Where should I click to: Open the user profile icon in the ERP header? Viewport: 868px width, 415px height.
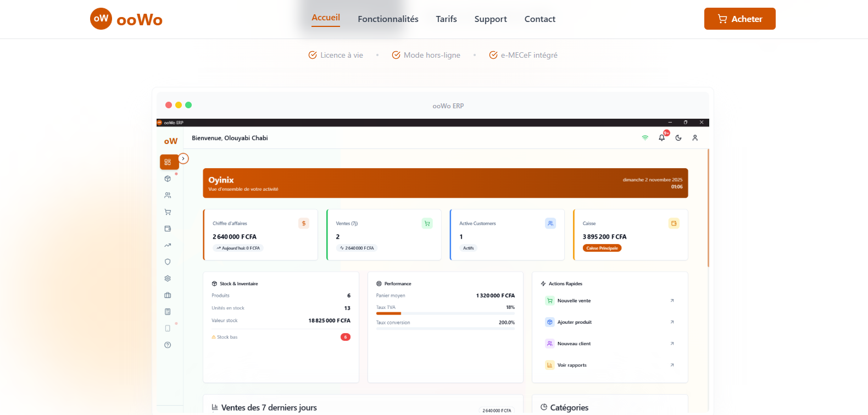pyautogui.click(x=695, y=138)
